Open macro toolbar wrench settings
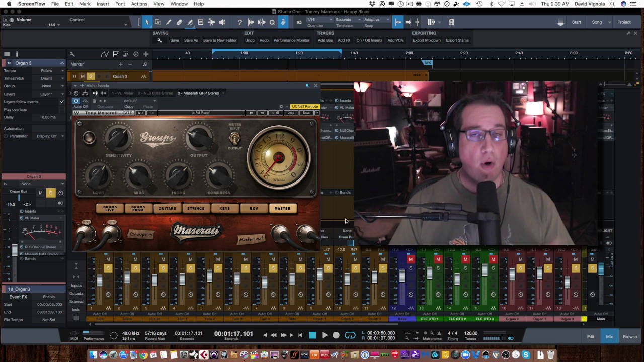This screenshot has width=644, height=362. point(159,40)
